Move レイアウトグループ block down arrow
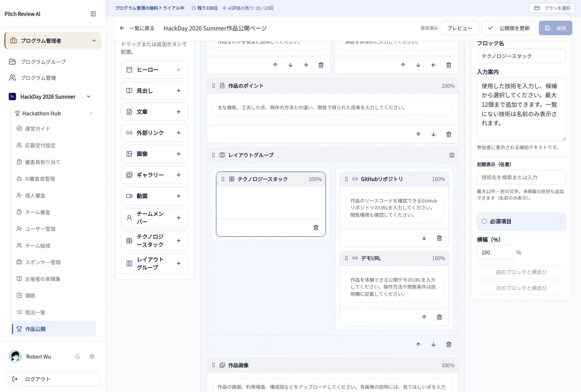The height and width of the screenshot is (392, 581). coord(433,345)
